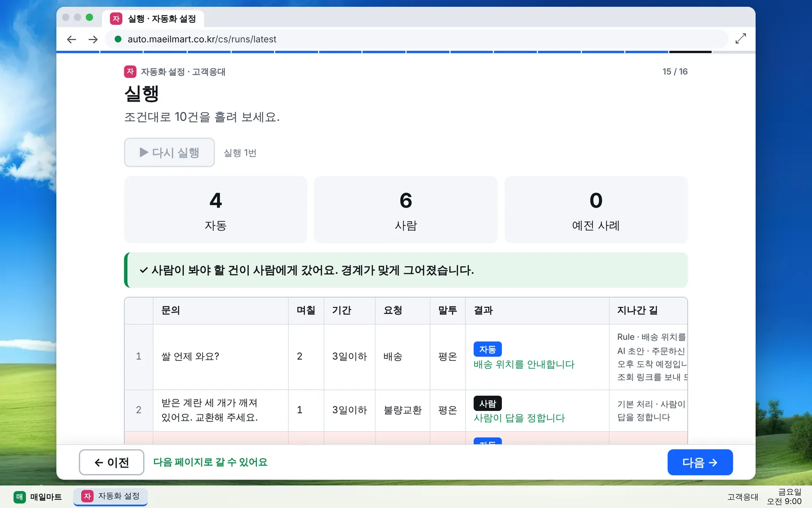
Task: Click the 사람 badge in row 2
Action: click(x=488, y=403)
